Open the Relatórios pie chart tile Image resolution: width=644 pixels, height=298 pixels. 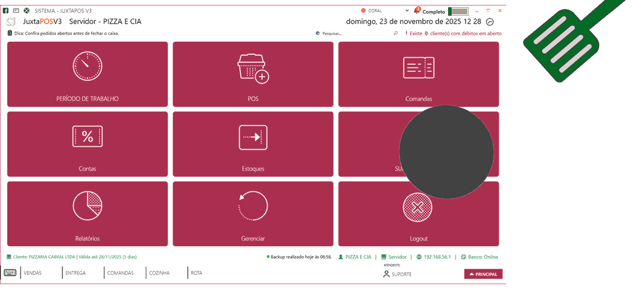(x=88, y=214)
